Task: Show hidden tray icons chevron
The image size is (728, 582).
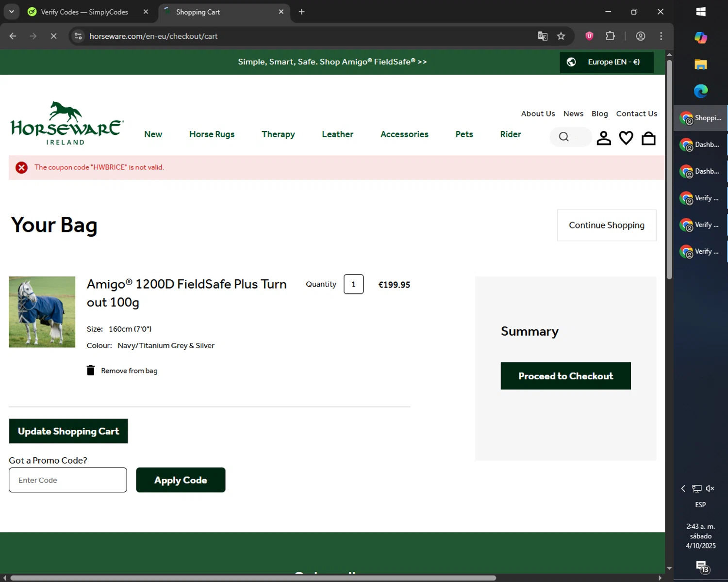Action: point(683,488)
